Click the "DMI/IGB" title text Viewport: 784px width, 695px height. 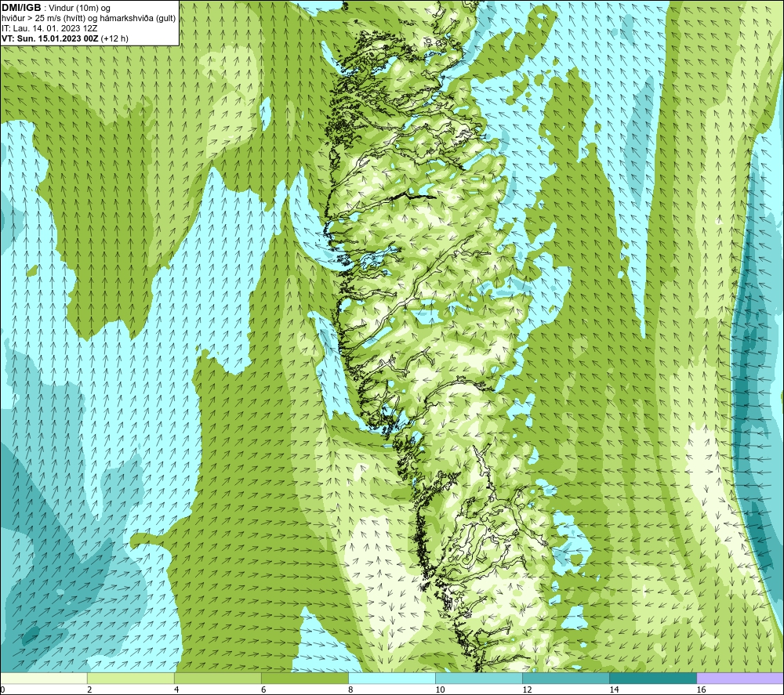point(21,8)
